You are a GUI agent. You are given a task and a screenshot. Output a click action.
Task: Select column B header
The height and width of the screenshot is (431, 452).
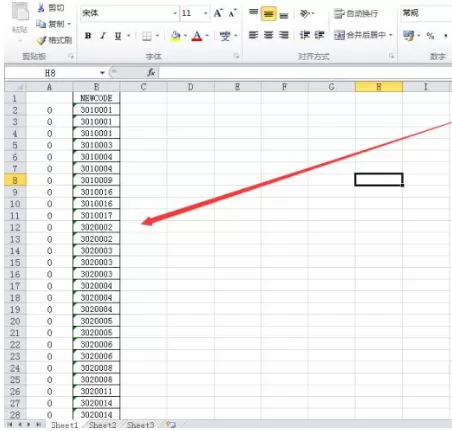click(96, 87)
